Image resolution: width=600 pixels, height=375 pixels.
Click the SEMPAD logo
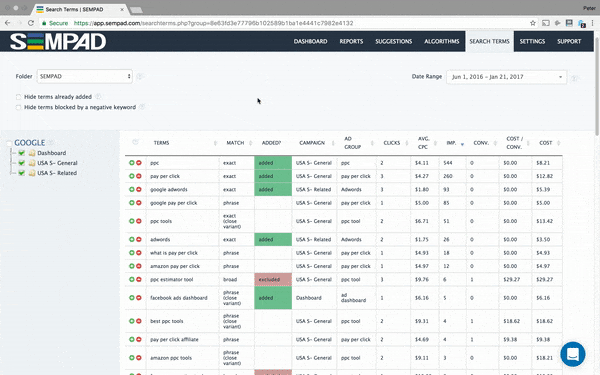(x=58, y=41)
